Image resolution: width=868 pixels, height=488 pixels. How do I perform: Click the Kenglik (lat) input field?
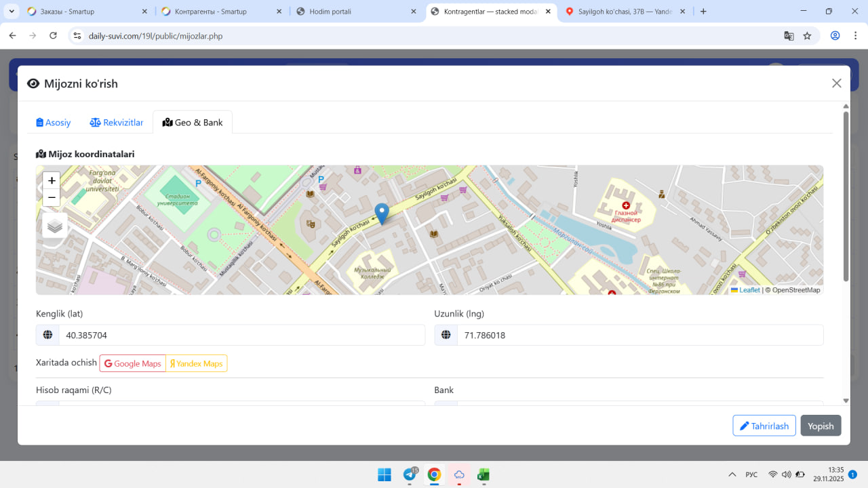point(241,335)
